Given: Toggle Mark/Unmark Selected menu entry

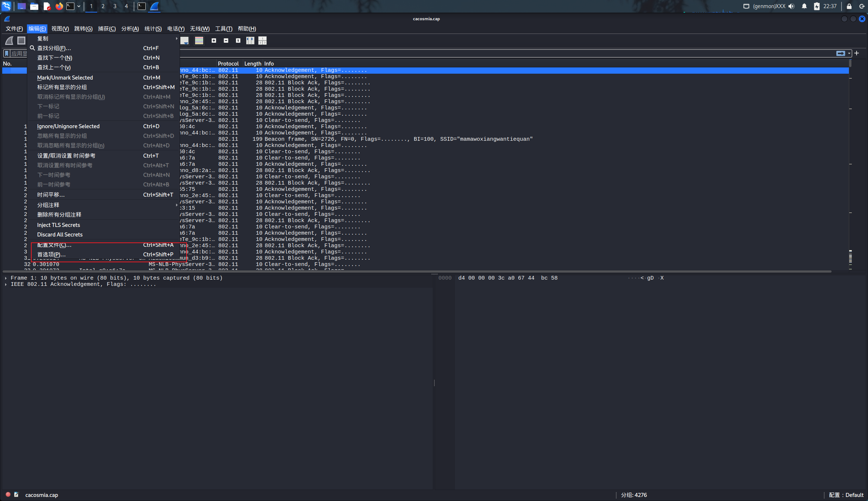Looking at the screenshot, I should (x=65, y=78).
